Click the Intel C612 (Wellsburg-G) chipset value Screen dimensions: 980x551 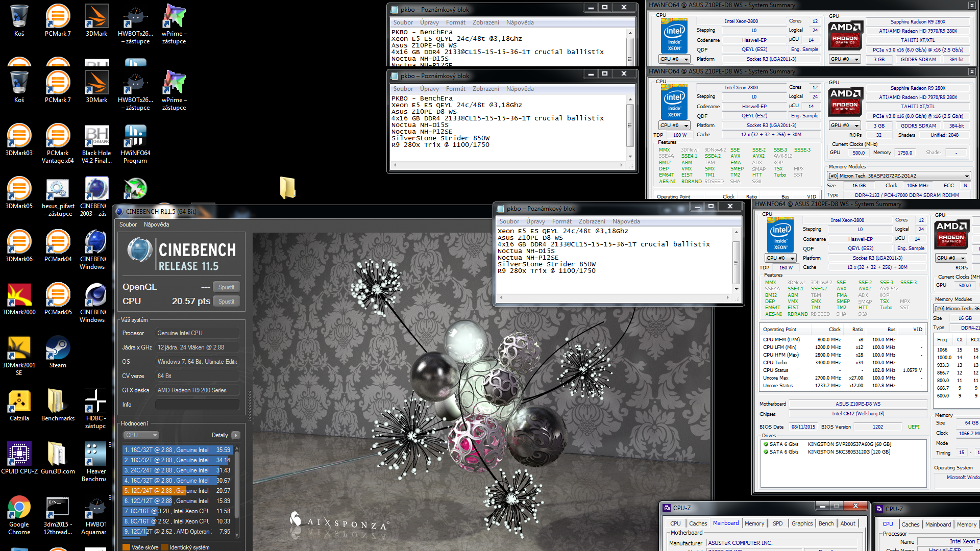click(x=858, y=414)
